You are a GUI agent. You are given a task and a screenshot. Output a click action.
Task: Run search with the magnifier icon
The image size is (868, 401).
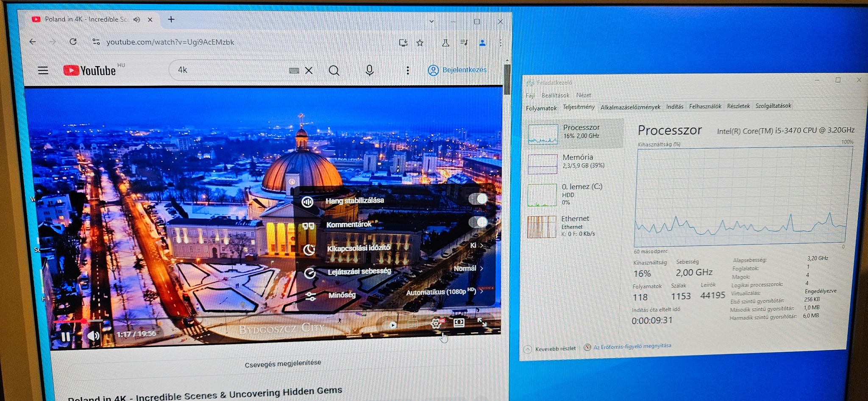pyautogui.click(x=334, y=70)
